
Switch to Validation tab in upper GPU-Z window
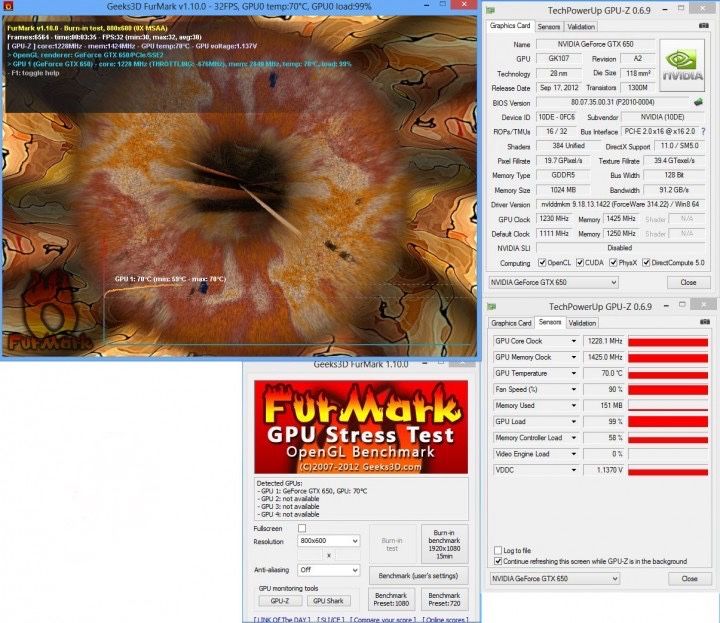coord(581,27)
